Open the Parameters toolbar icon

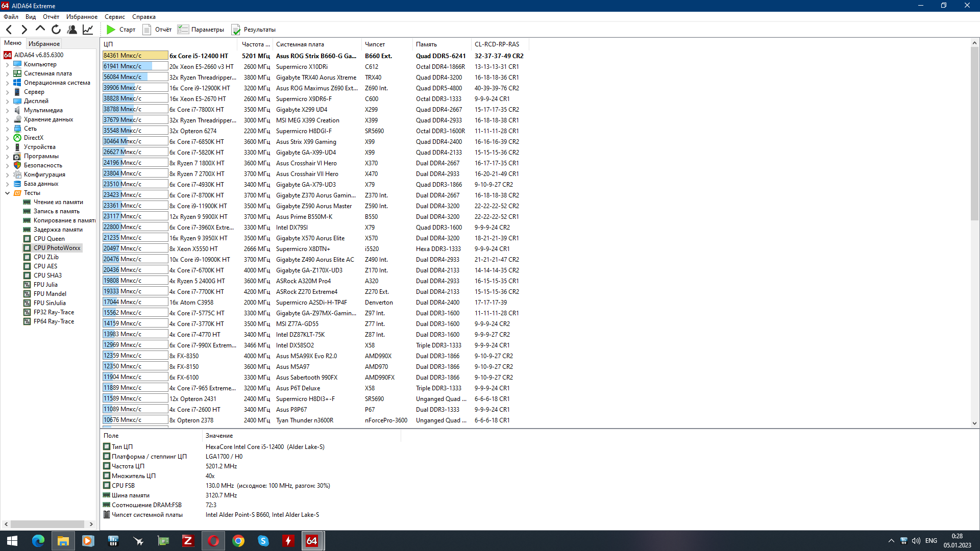183,30
